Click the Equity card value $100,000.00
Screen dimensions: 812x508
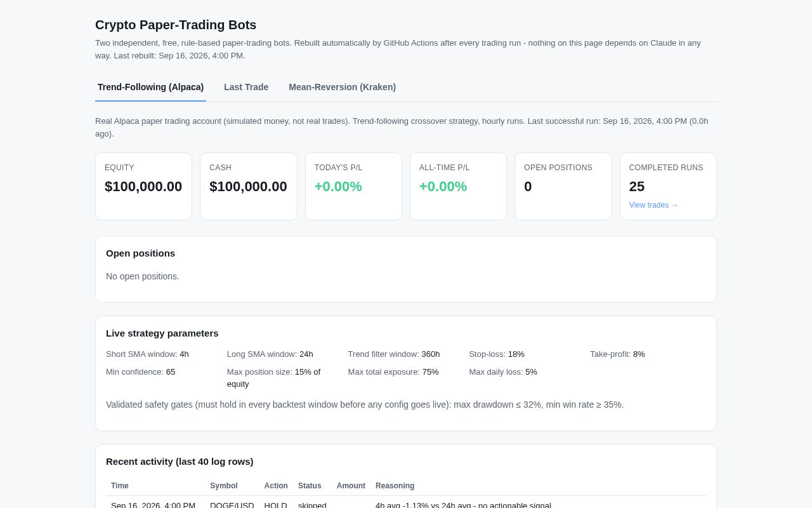tap(143, 187)
